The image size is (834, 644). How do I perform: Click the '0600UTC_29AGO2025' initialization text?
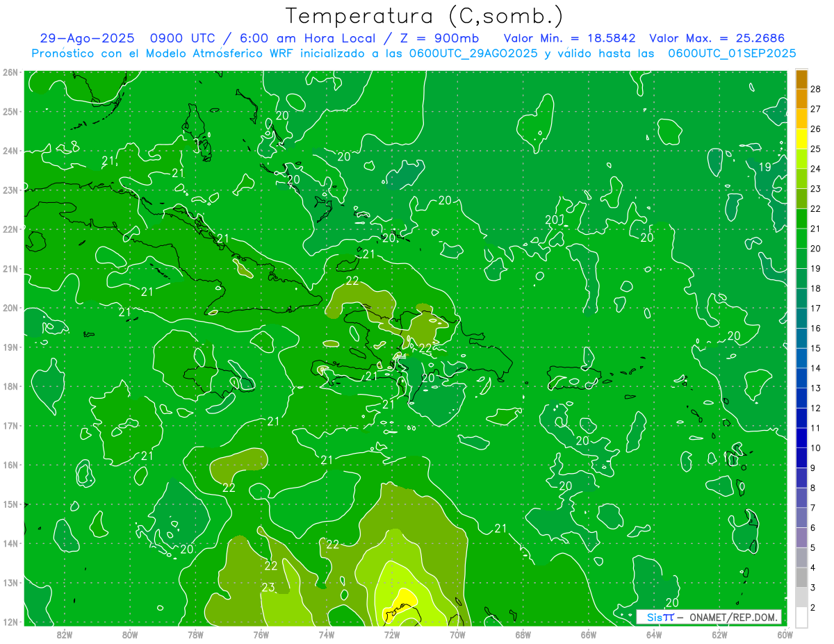pos(473,53)
